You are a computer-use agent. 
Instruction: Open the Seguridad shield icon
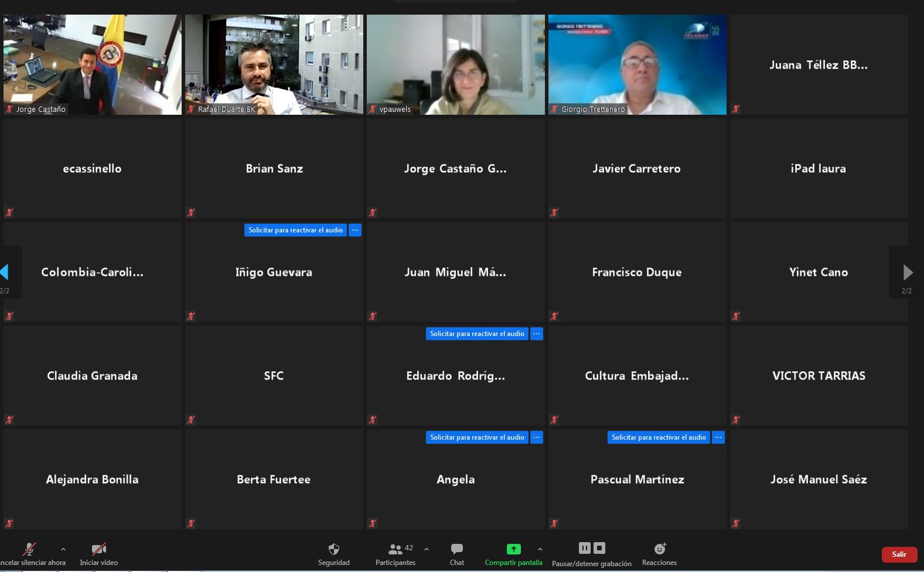[x=333, y=549]
